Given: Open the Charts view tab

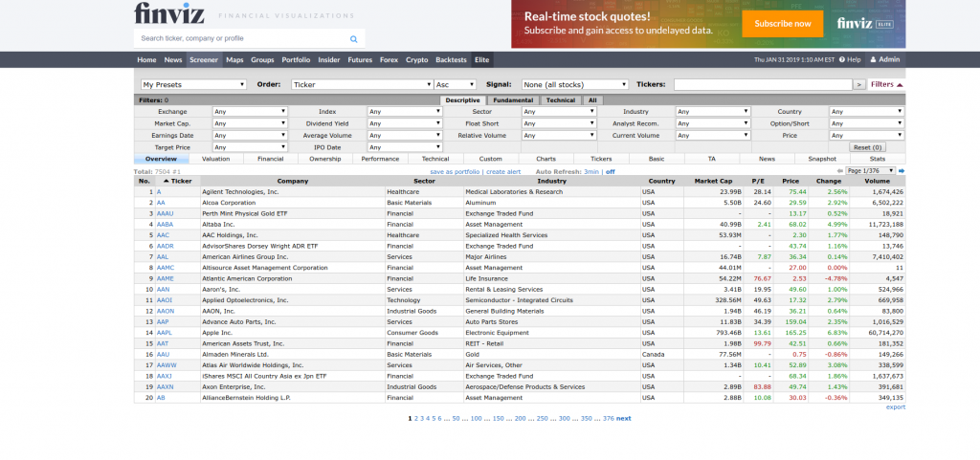Looking at the screenshot, I should 546,159.
